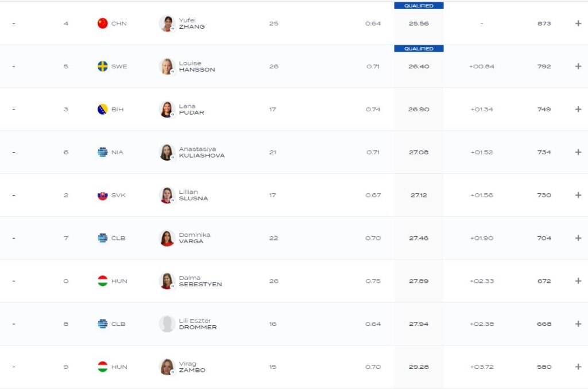This screenshot has height=389, width=588.
Task: Click Dalma Sebestyen's Hungary flag icon
Action: 103,281
